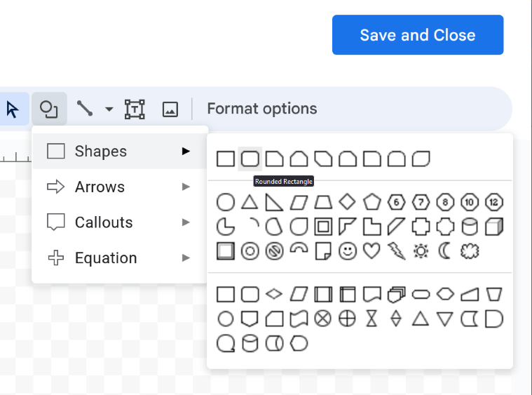Click Save and Close button
532x395 pixels.
(418, 35)
